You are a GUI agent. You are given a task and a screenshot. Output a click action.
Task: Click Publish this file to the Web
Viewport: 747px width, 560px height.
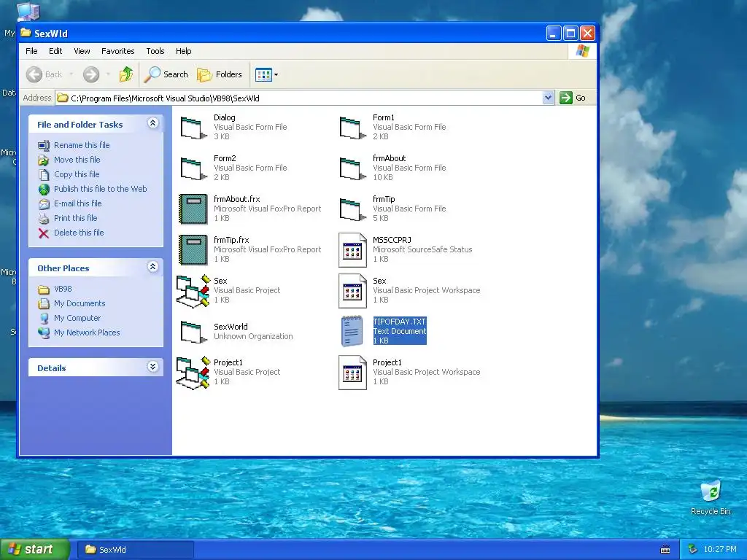tap(100, 189)
